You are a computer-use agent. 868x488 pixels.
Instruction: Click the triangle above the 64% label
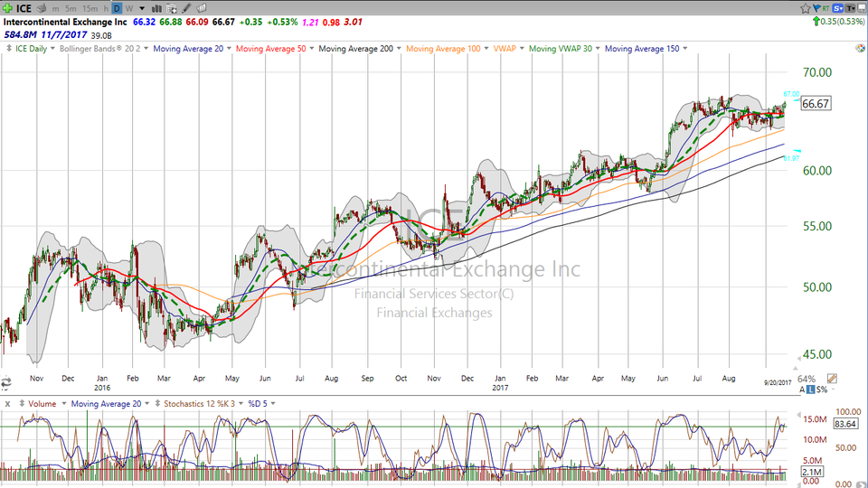pos(796,369)
